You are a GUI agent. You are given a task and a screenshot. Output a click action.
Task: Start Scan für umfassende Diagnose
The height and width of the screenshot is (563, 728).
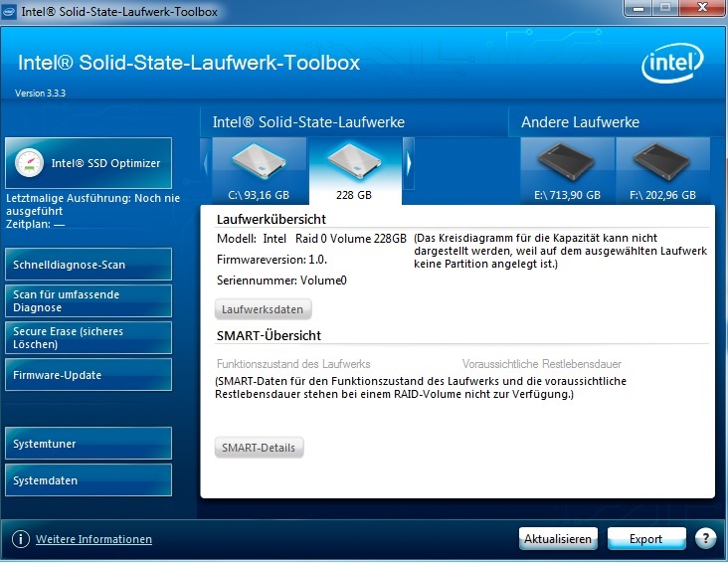pos(89,301)
